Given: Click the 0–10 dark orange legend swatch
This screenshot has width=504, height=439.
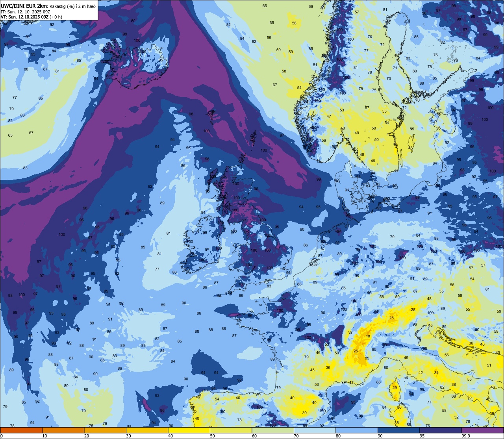Looking at the screenshot, I should coord(21,430).
